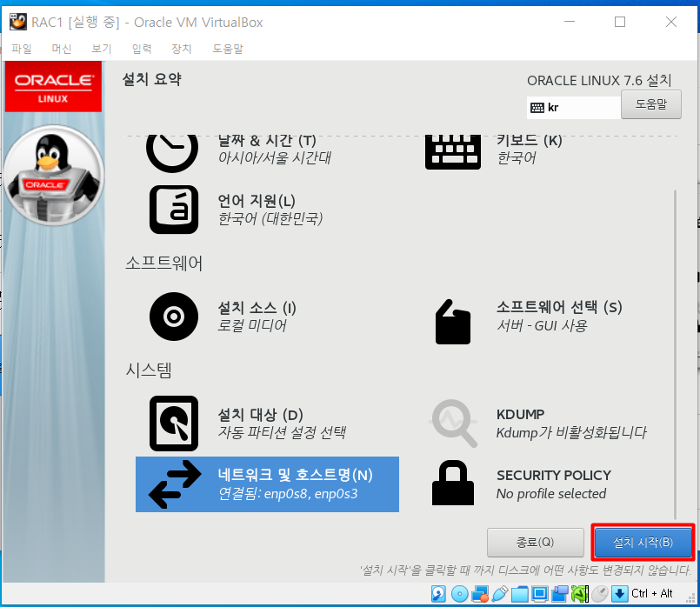Open 네트워크 및 호스트명 arrows icon
This screenshot has width=700, height=607.
(175, 484)
